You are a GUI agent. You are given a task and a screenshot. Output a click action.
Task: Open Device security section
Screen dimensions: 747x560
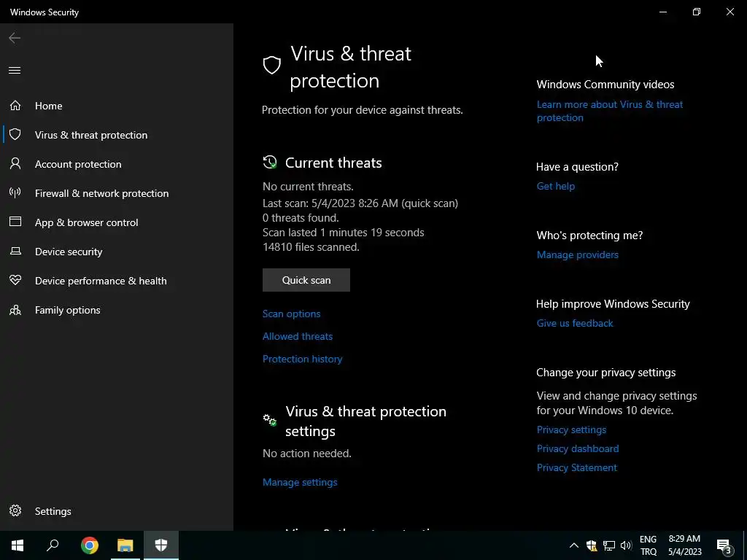pyautogui.click(x=69, y=252)
